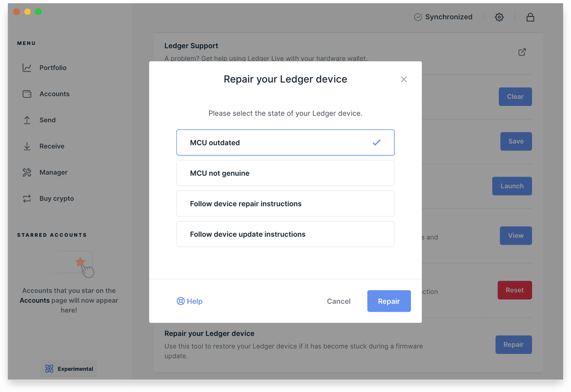Select the MCU outdated option

coord(285,142)
